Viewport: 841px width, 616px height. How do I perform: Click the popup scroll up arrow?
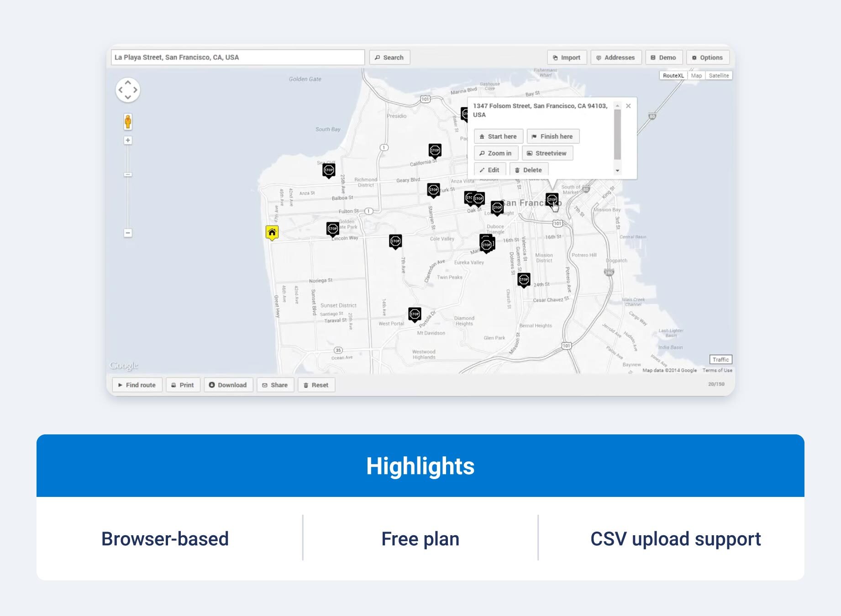pos(617,106)
